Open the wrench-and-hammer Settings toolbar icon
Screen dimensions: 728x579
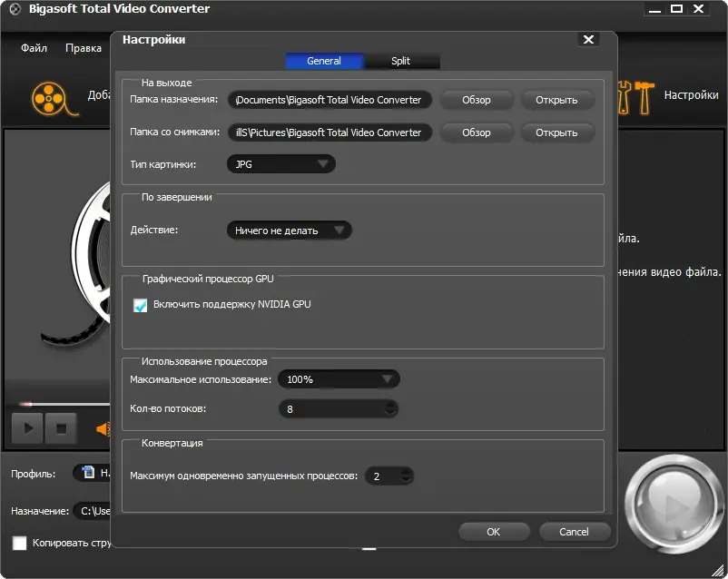pos(636,97)
